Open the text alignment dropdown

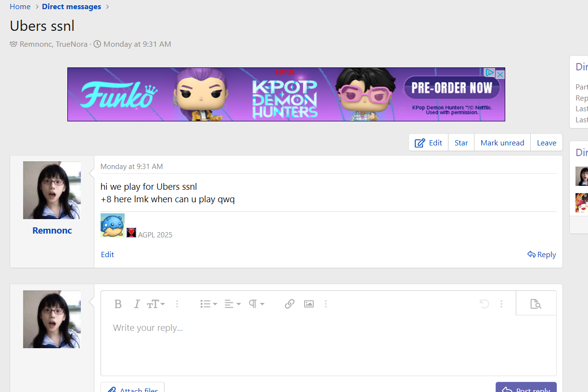coord(232,304)
